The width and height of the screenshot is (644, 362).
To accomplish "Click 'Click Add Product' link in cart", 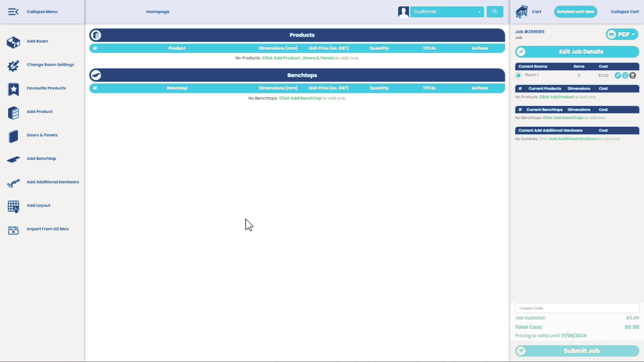I will (557, 97).
